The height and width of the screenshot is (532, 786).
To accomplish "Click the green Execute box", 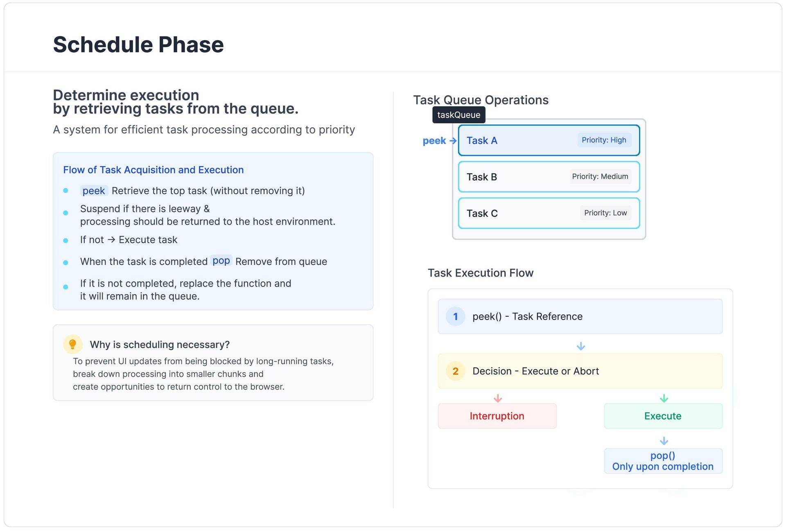I will 663,416.
